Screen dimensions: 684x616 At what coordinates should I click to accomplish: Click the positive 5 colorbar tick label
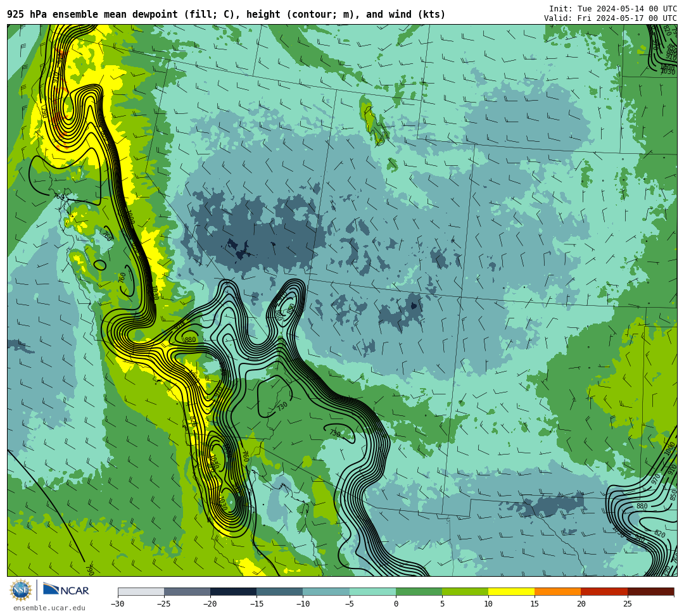(x=442, y=604)
